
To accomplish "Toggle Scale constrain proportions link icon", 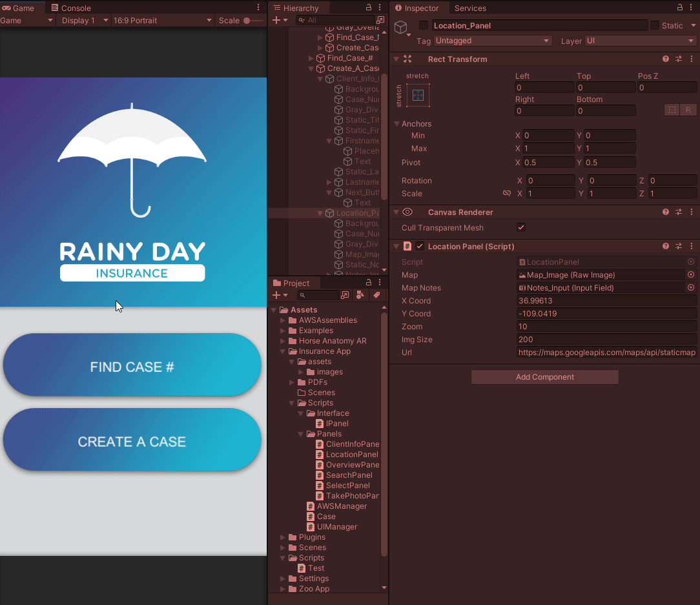I will click(x=507, y=193).
